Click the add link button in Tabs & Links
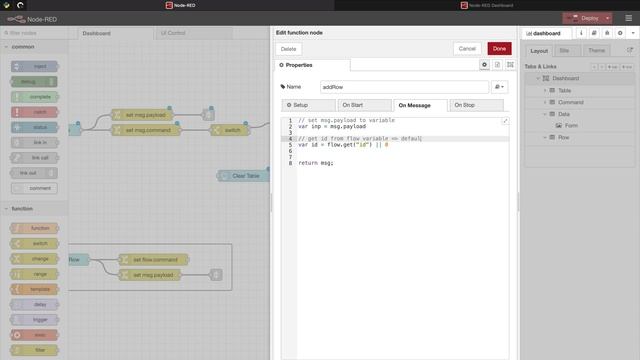 click(x=627, y=67)
